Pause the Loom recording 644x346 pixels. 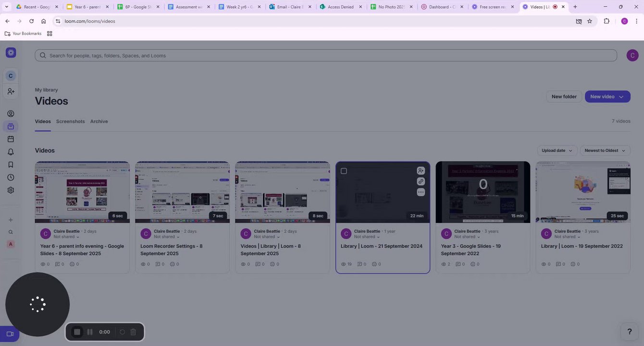90,332
